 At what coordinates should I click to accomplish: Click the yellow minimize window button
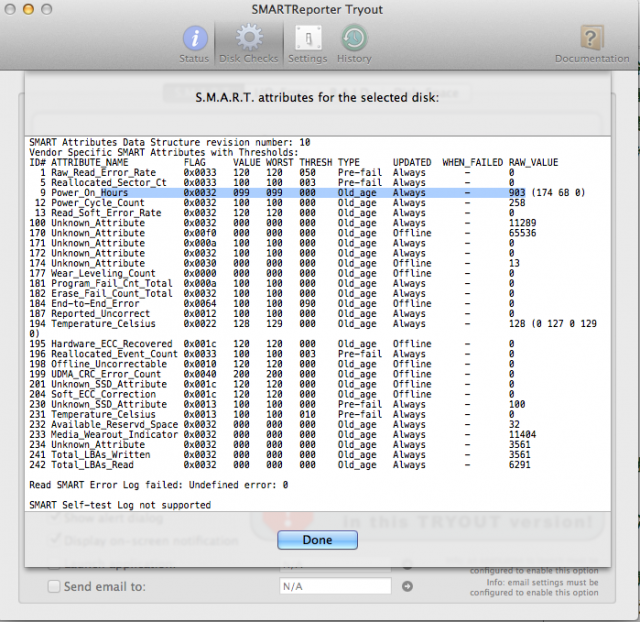pos(28,9)
